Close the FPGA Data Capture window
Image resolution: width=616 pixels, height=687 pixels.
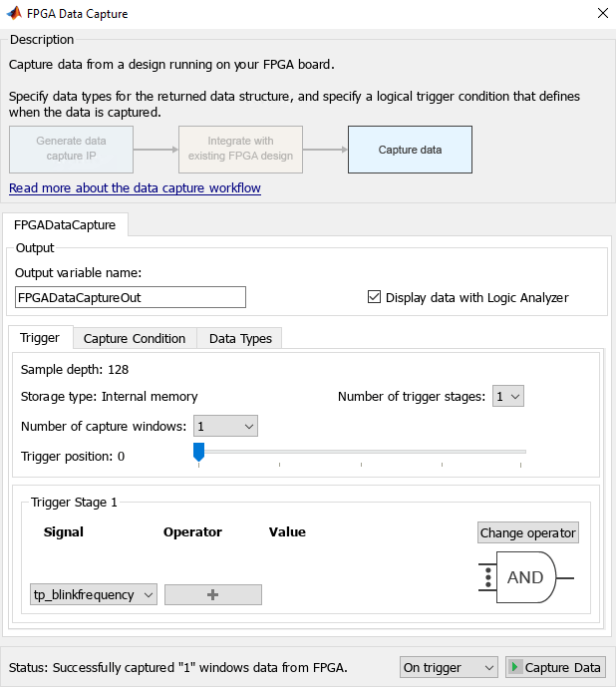[x=601, y=14]
